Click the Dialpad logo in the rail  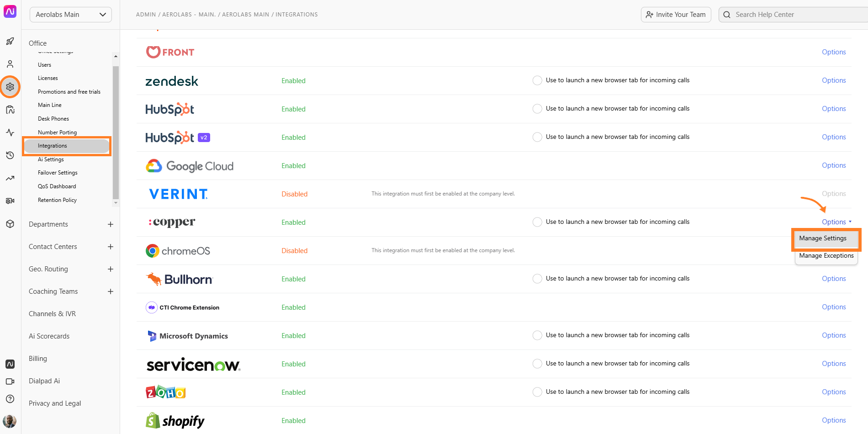pos(10,11)
